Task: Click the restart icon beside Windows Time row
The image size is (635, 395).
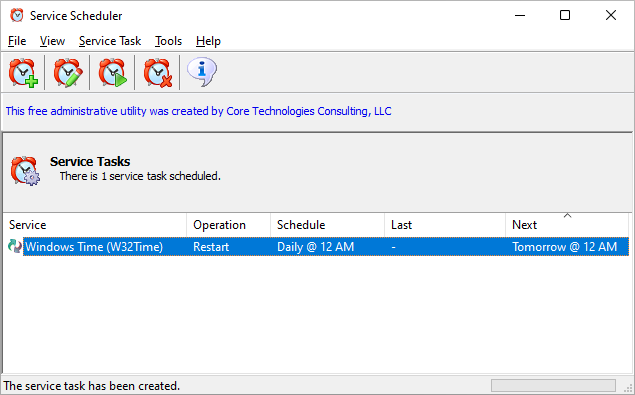Action: (x=15, y=246)
